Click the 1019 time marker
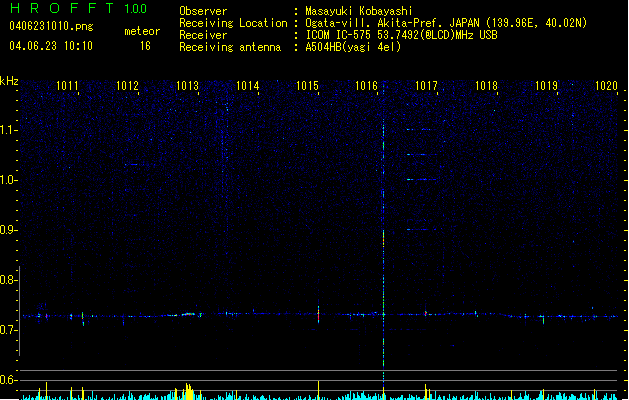The width and height of the screenshot is (629, 400). [546, 86]
